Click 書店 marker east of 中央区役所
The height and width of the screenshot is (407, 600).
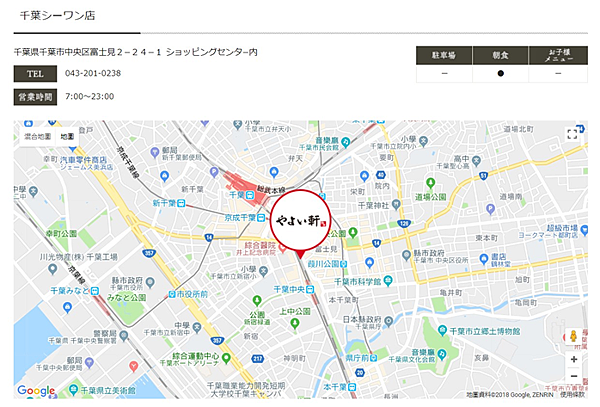pyautogui.click(x=484, y=258)
